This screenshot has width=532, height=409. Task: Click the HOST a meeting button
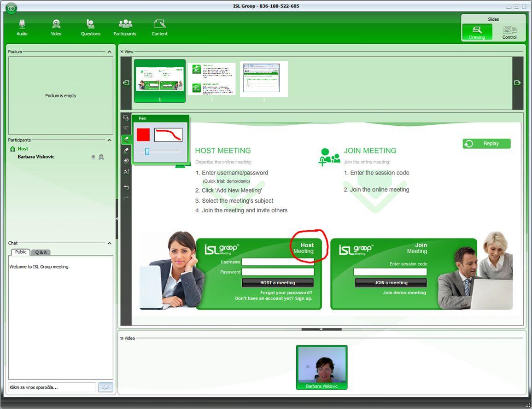coord(278,283)
